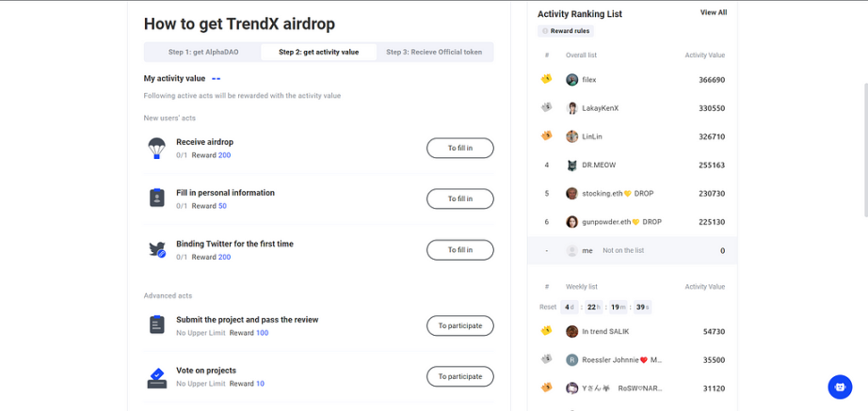The image size is (868, 411).
Task: Click the personal information badge icon
Action: pyautogui.click(x=157, y=198)
